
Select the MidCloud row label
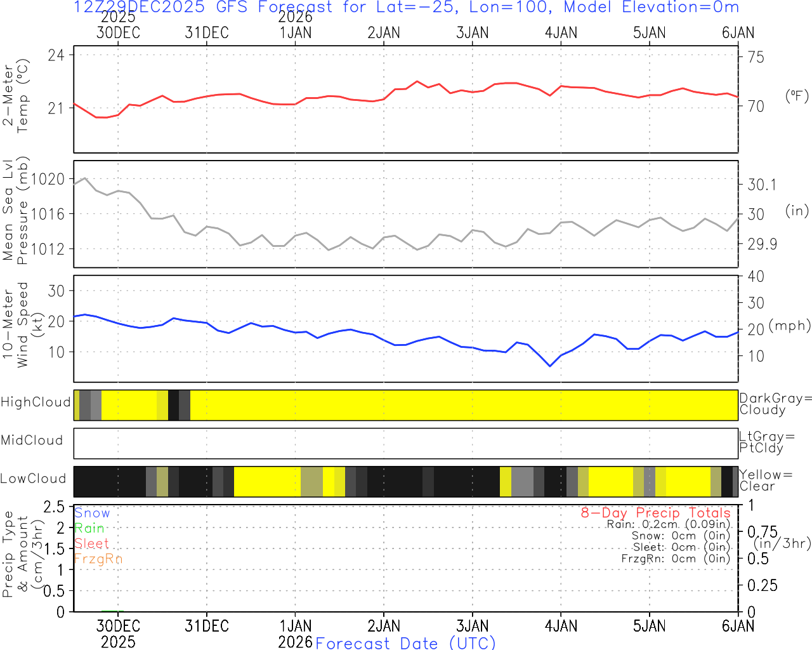(x=32, y=441)
